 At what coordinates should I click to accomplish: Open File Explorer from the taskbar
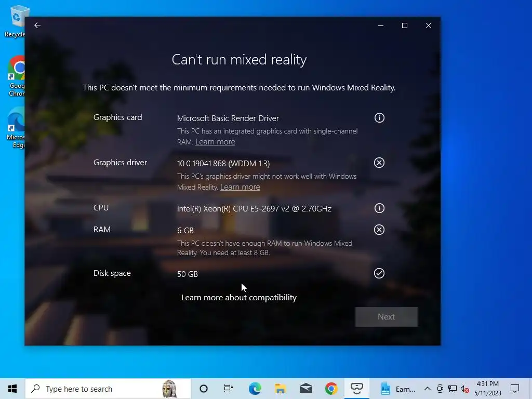280,389
